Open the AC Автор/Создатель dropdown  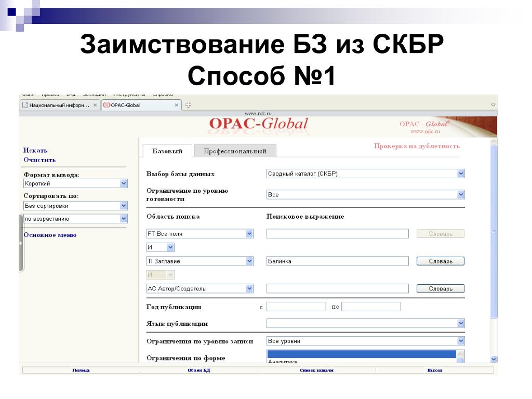tap(200, 289)
